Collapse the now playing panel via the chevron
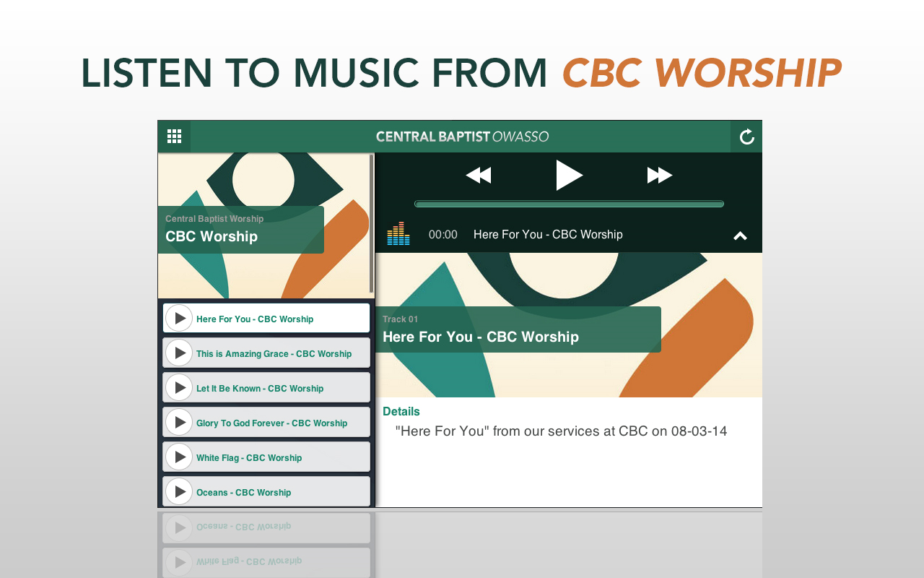 click(740, 234)
